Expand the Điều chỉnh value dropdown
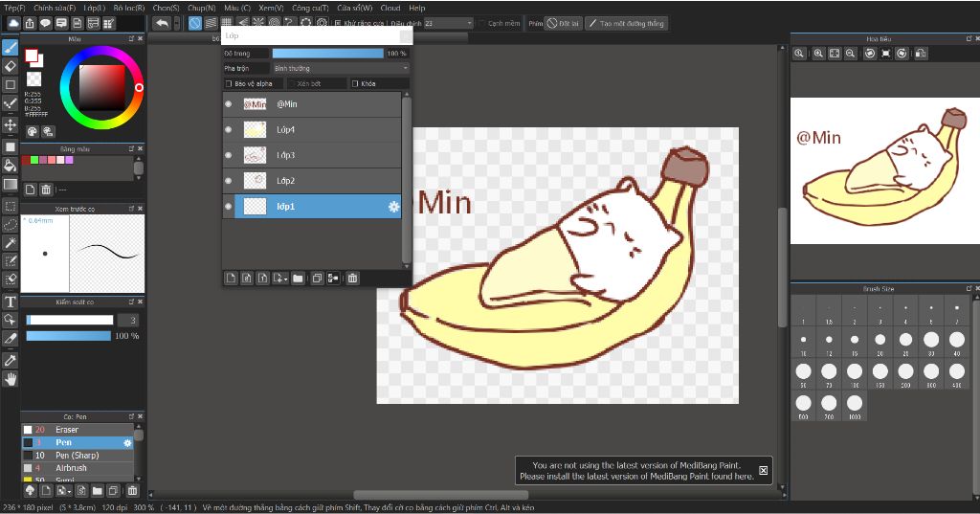Screen dimensions: 980x514 pos(469,23)
